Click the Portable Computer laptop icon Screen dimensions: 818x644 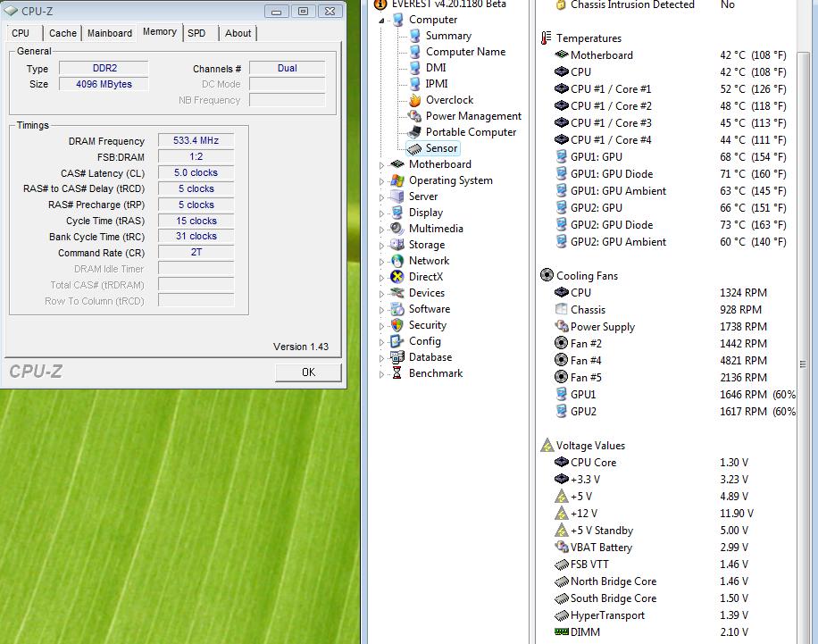415,132
